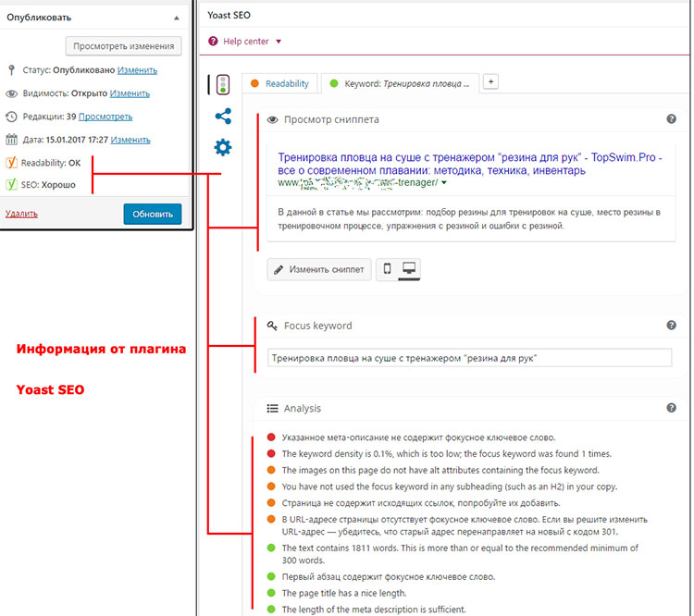Add a new keyword tab with plus
This screenshot has height=616, width=694.
click(490, 82)
